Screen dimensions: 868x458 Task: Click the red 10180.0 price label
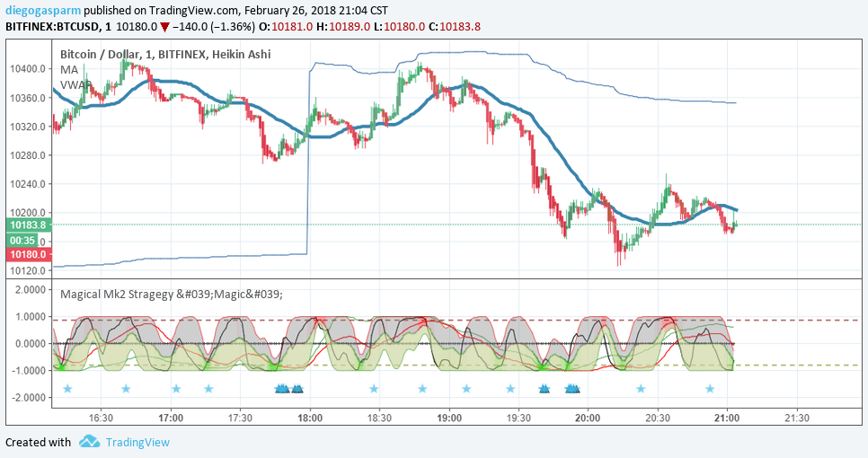tap(29, 254)
